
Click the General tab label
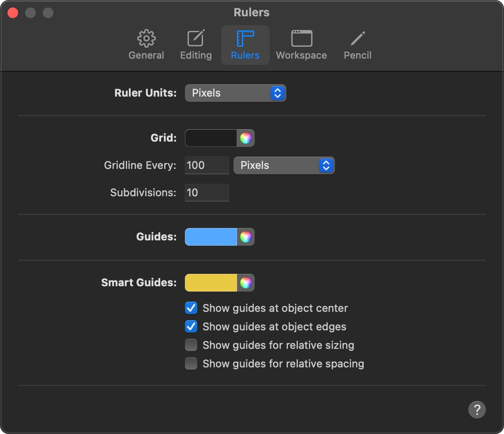point(146,55)
